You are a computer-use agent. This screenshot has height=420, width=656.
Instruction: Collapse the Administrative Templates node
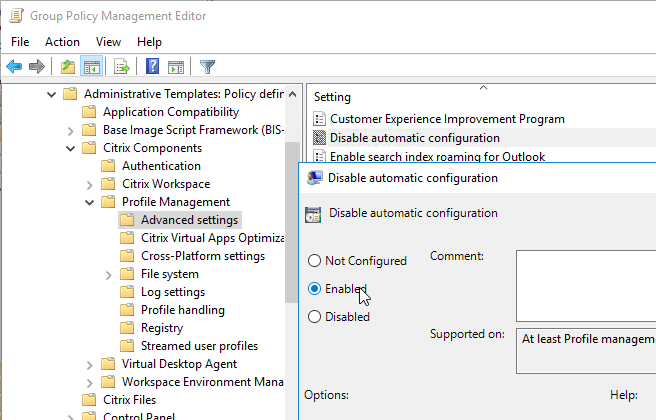point(51,94)
